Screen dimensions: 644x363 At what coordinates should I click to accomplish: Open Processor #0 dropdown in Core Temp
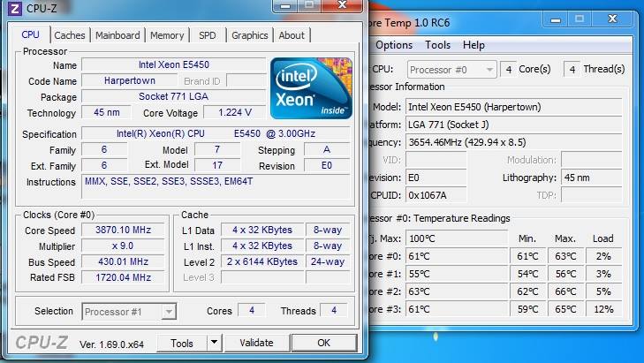451,70
